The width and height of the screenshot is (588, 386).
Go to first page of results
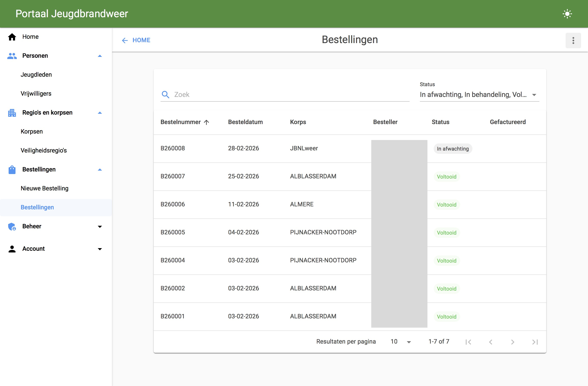[x=468, y=342]
